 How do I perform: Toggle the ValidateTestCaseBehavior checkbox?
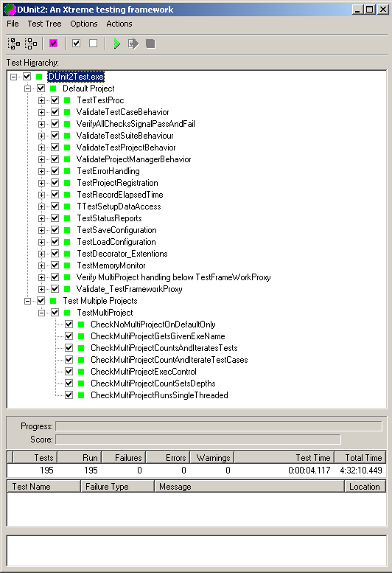coord(55,112)
